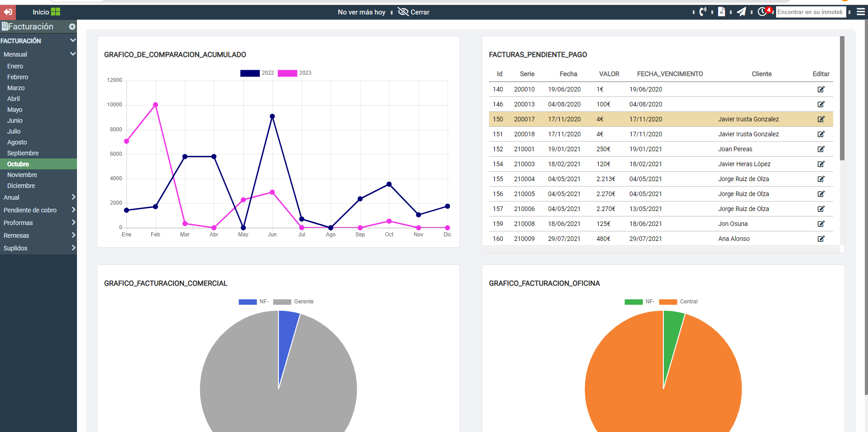Click value '2.213€' in invoice 155

[x=605, y=179]
